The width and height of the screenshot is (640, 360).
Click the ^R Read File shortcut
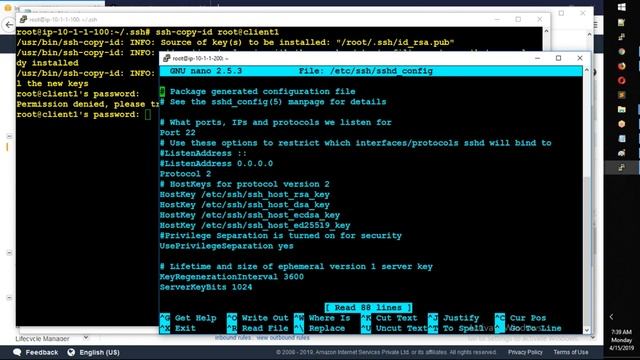(258, 328)
